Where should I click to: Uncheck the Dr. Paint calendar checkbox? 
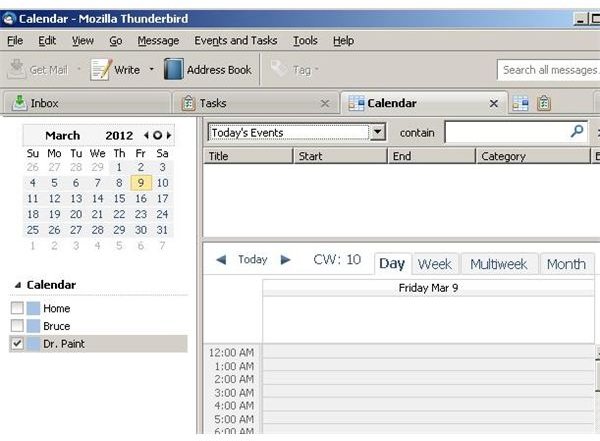click(x=17, y=343)
